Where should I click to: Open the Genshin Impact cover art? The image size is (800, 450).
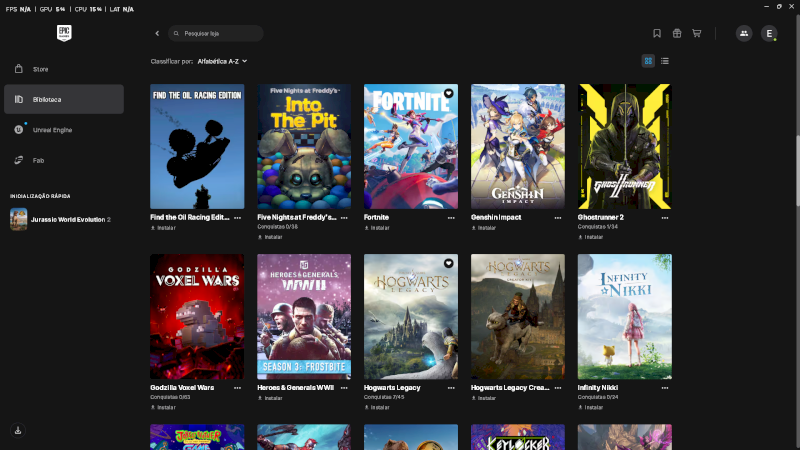(518, 146)
